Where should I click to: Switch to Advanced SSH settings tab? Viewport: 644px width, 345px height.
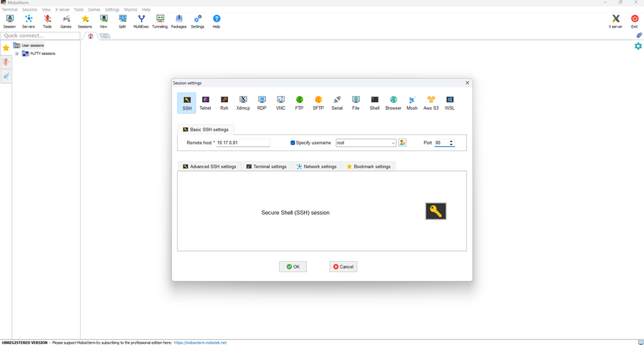pyautogui.click(x=209, y=166)
